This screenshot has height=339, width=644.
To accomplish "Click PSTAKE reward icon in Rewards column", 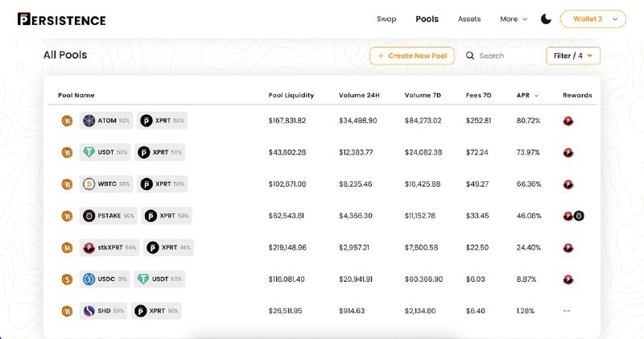I will pyautogui.click(x=579, y=216).
